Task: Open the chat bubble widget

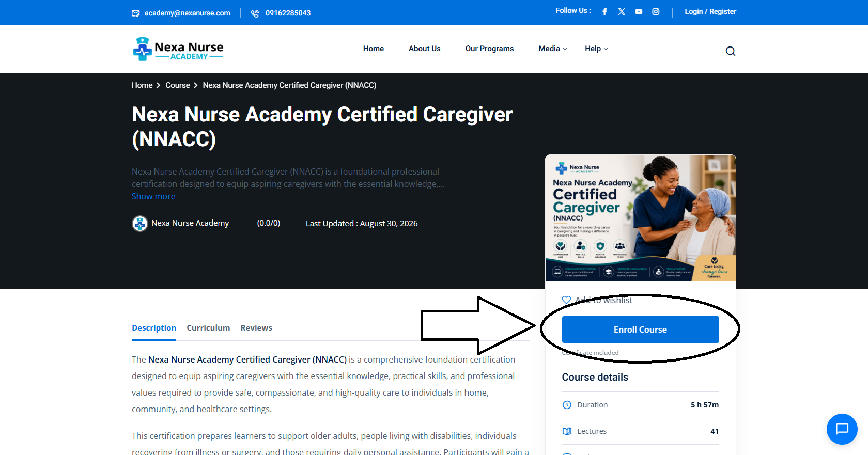Action: coord(842,429)
